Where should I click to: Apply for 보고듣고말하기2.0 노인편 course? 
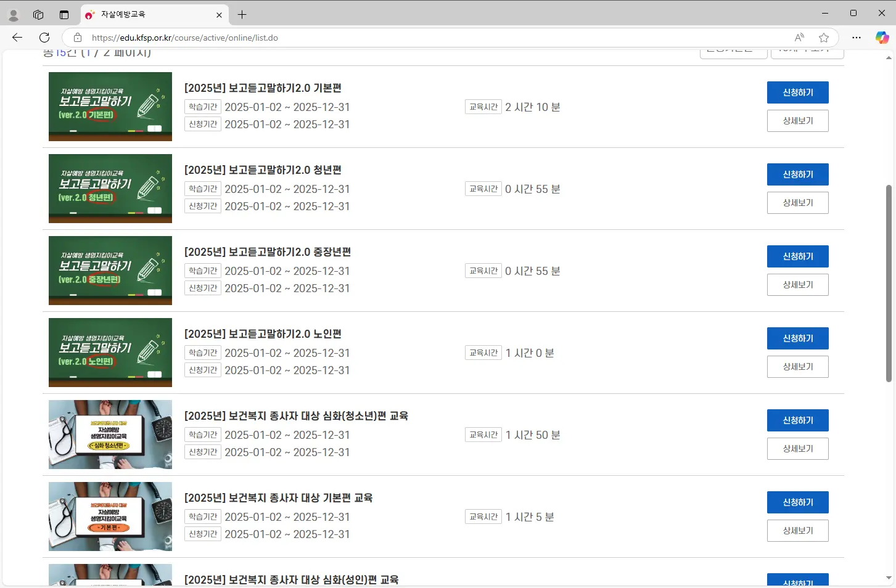coord(797,338)
